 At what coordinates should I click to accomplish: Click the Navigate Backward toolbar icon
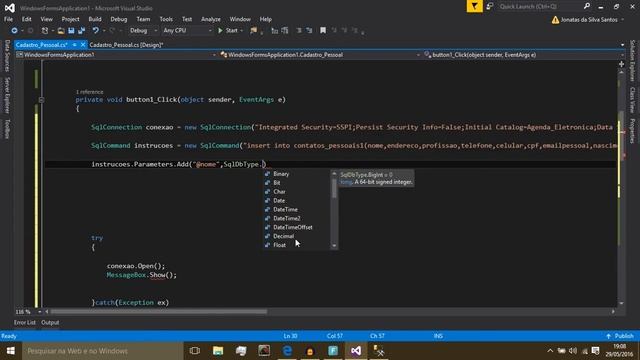click(x=14, y=31)
